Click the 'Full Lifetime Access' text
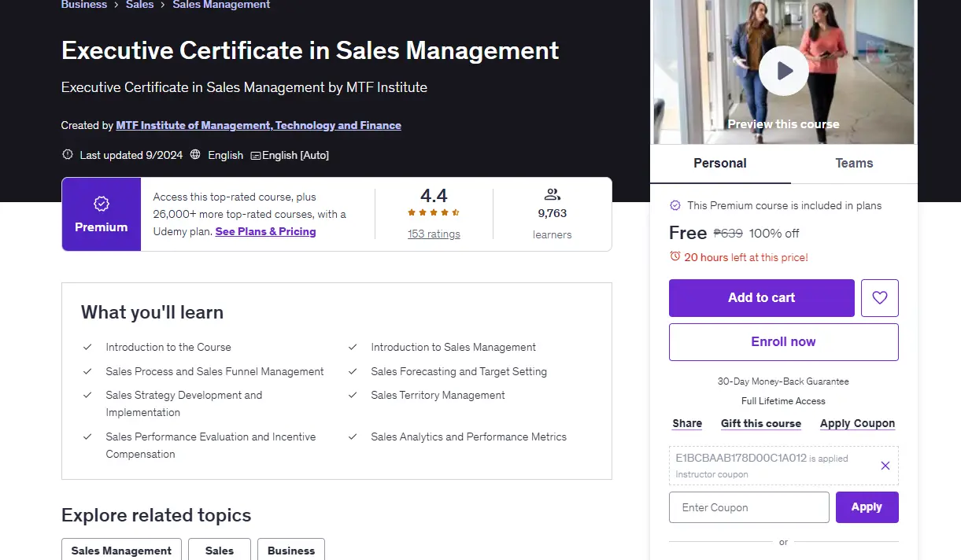The width and height of the screenshot is (961, 560). coord(783,401)
